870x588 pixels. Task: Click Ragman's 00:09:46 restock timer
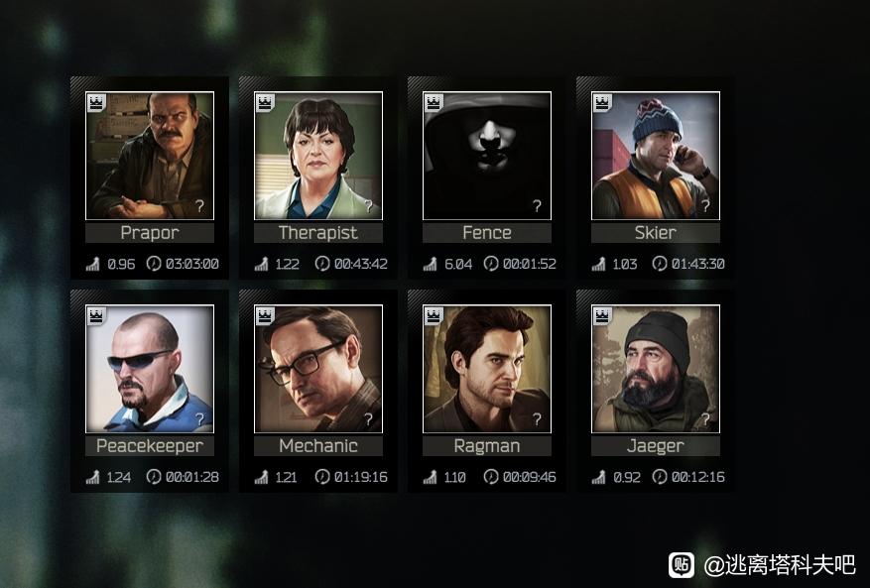(x=530, y=477)
